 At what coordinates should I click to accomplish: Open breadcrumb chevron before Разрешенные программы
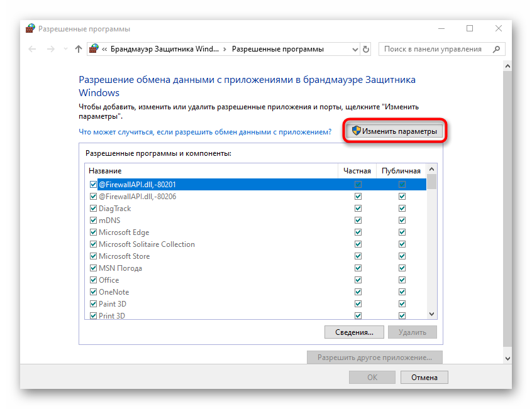coord(224,49)
